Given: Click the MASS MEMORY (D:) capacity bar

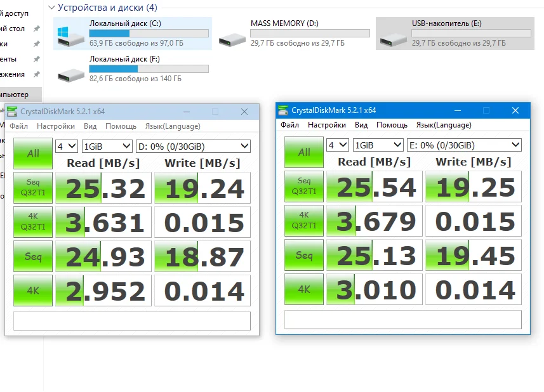Looking at the screenshot, I should point(310,33).
